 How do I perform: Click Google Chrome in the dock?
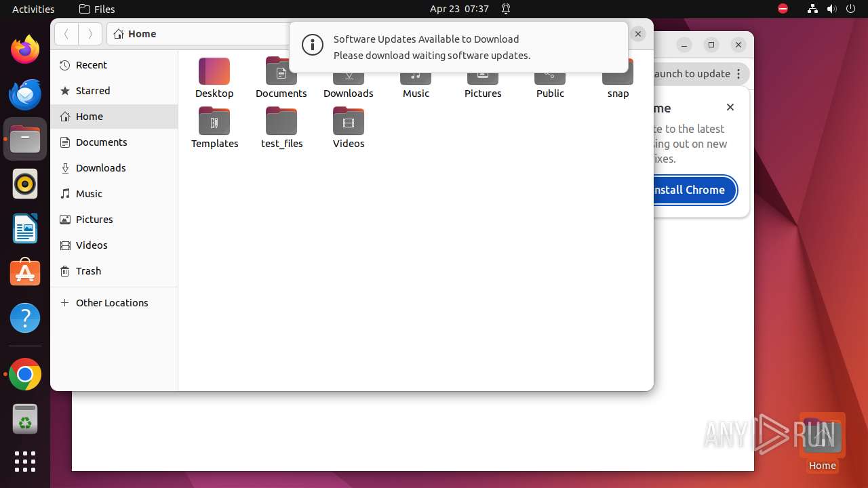(25, 375)
